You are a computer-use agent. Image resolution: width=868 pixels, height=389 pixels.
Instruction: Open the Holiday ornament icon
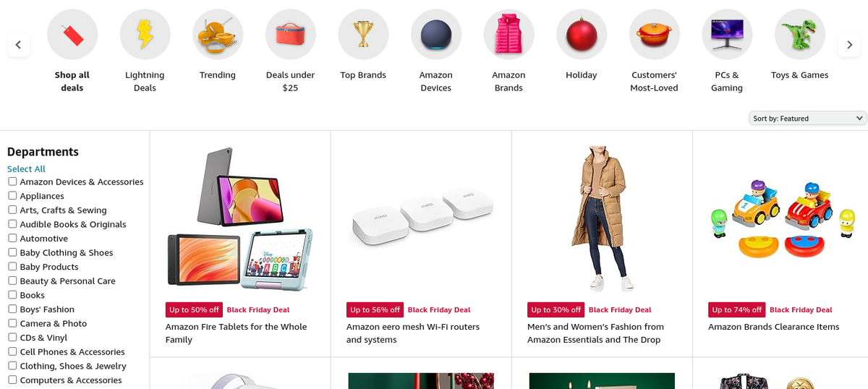(582, 34)
